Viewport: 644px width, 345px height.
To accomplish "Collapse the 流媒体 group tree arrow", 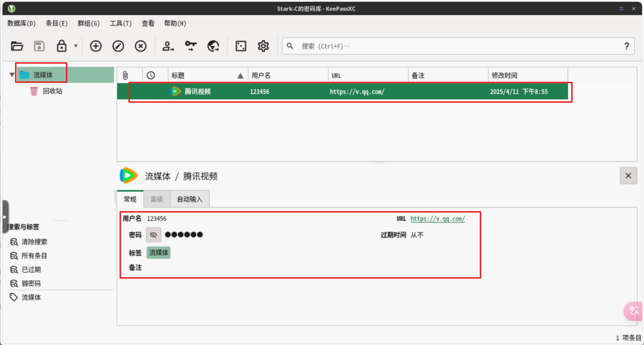I will [12, 75].
